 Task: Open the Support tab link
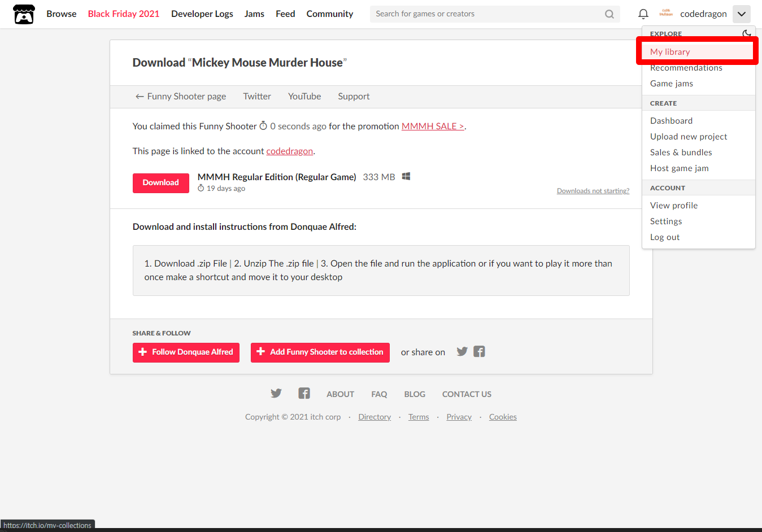point(354,97)
